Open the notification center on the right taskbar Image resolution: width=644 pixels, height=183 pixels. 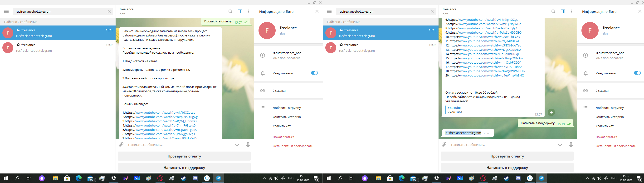(x=639, y=178)
